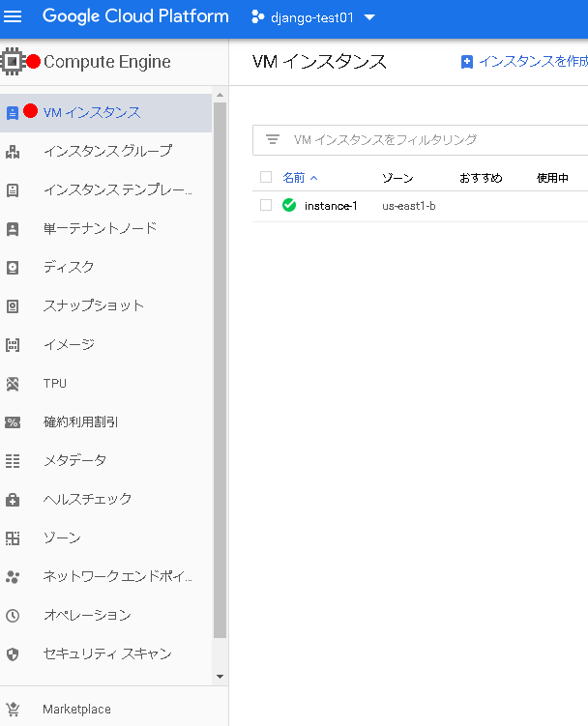Open セキュリティ スキャン menu item
The image size is (588, 726).
[105, 654]
